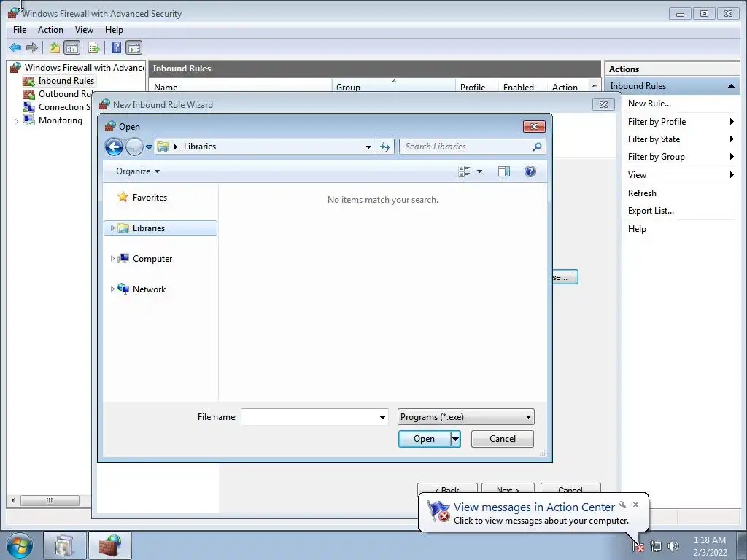
Task: Open the recent pages dropdown arrow
Action: 149,147
